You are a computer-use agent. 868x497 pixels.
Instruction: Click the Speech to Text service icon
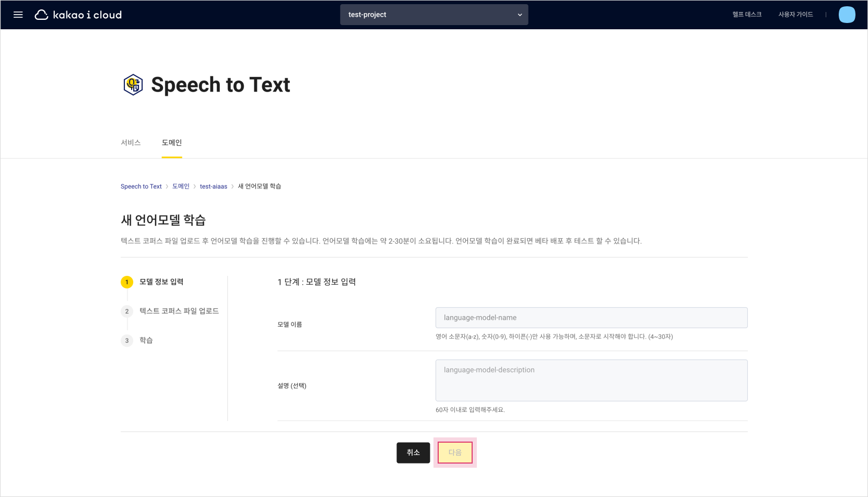pos(133,85)
